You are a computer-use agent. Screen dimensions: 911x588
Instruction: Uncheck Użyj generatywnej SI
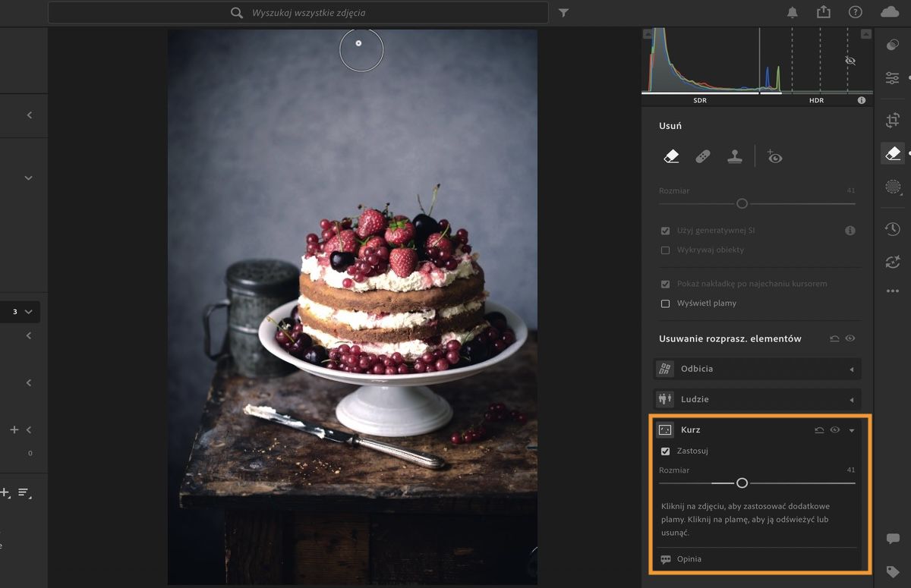(x=665, y=230)
